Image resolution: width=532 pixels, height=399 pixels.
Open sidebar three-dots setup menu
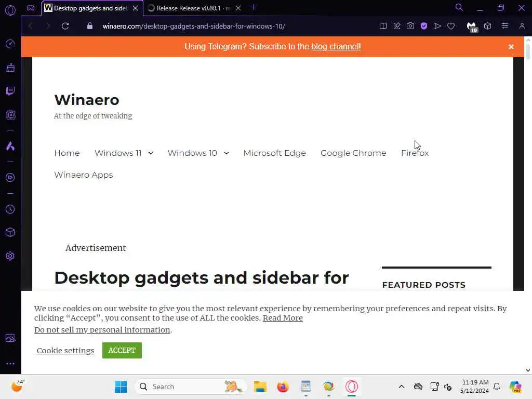10,363
